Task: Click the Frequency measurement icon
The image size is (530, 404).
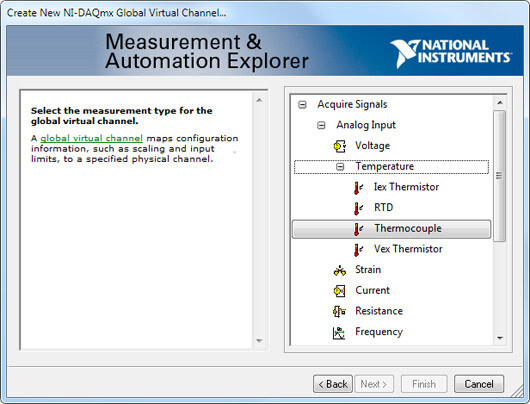Action: [339, 333]
